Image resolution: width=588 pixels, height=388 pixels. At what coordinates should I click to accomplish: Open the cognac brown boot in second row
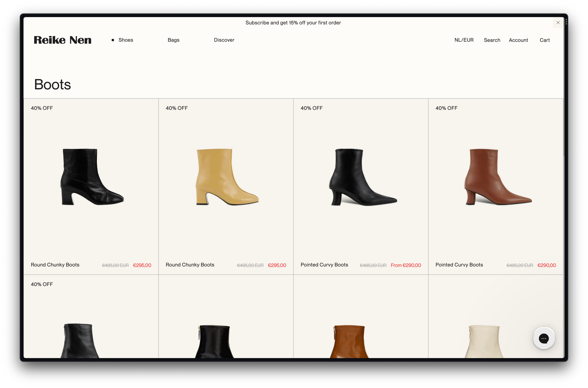coord(349,341)
